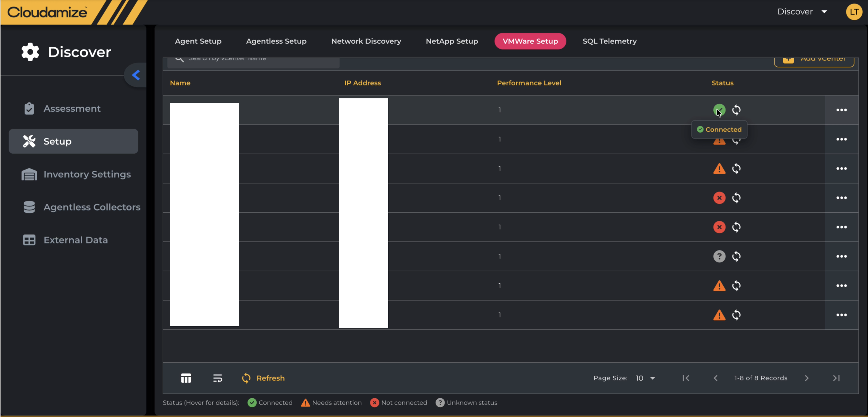Sort by the IP Address column header
Image resolution: width=868 pixels, height=417 pixels.
pos(362,83)
